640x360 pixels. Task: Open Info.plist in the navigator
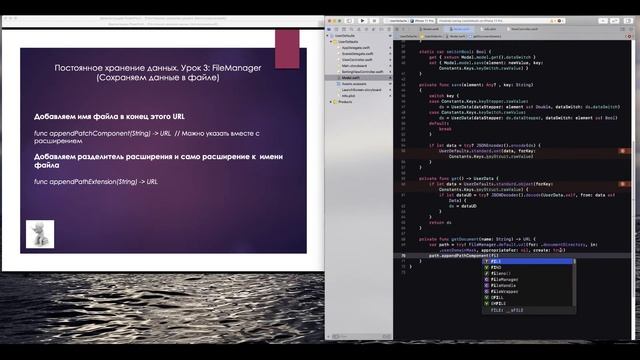click(348, 96)
